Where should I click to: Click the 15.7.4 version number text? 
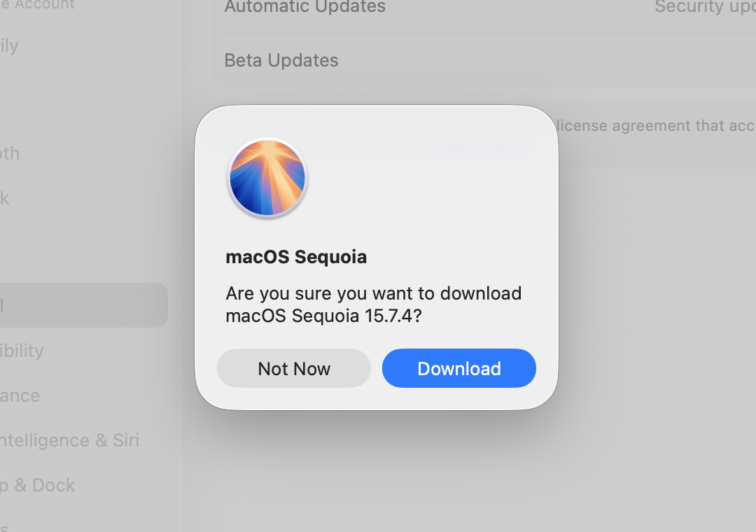coord(389,316)
